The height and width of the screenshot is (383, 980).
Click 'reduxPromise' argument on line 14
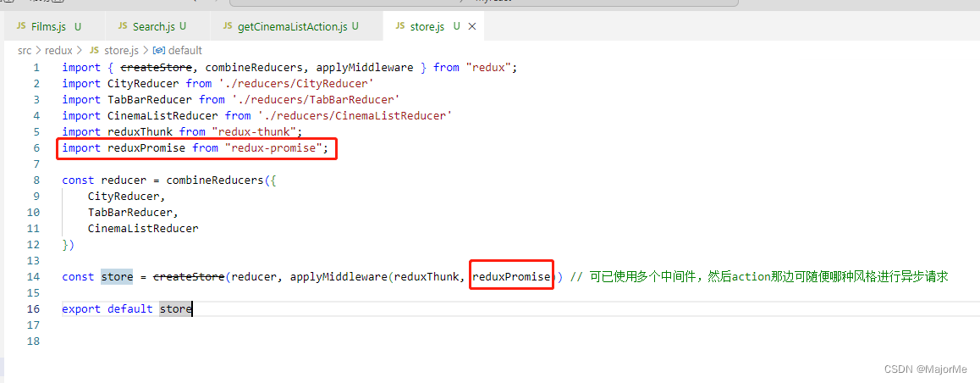[511, 276]
